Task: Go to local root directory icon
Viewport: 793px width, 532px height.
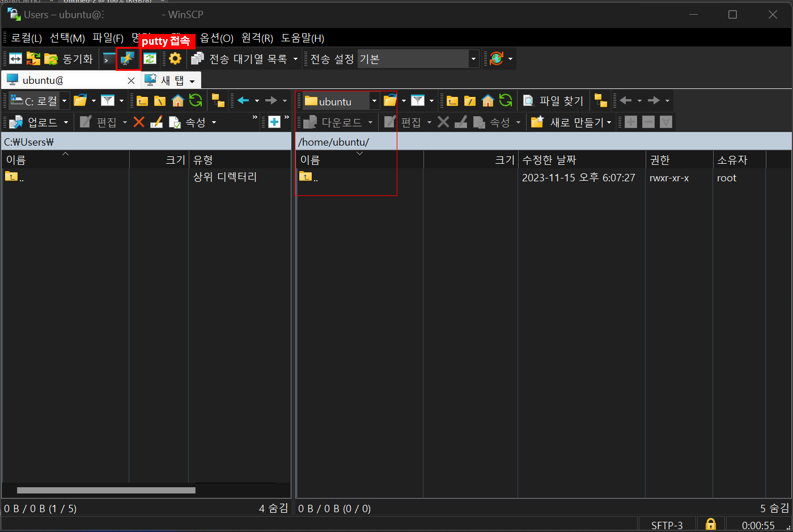Action: (x=160, y=101)
